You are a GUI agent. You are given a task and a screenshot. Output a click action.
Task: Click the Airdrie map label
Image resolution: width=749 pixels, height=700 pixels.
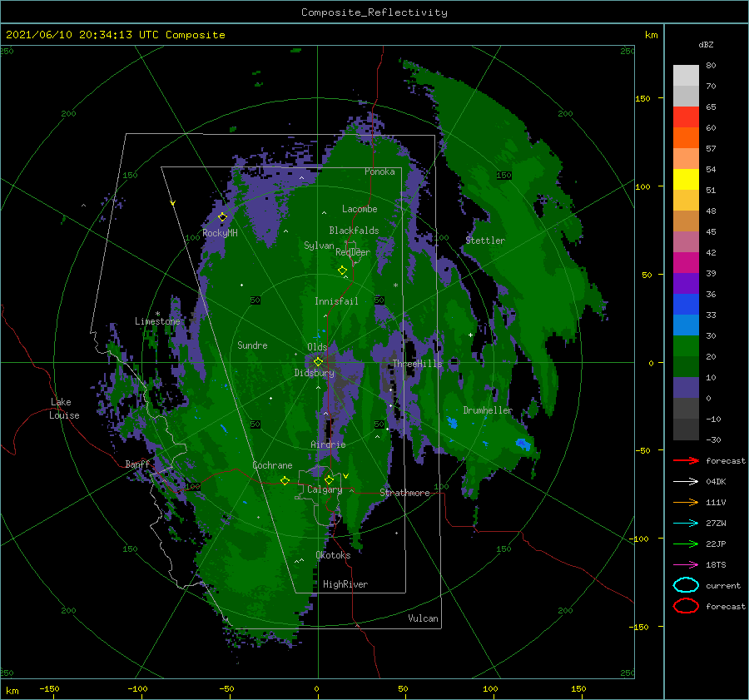coord(328,444)
